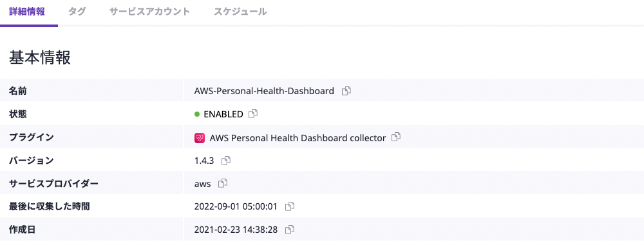Image resolution: width=644 pixels, height=247 pixels.
Task: Click the green ENABLED status dot
Action: pyautogui.click(x=197, y=114)
